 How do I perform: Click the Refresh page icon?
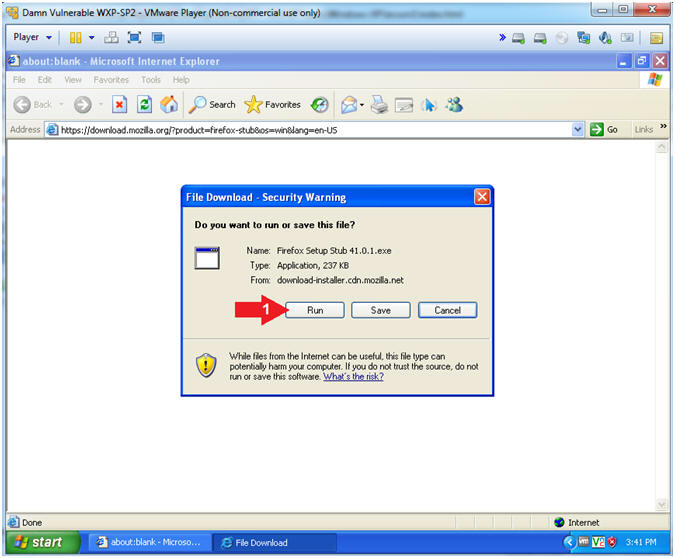(x=144, y=105)
